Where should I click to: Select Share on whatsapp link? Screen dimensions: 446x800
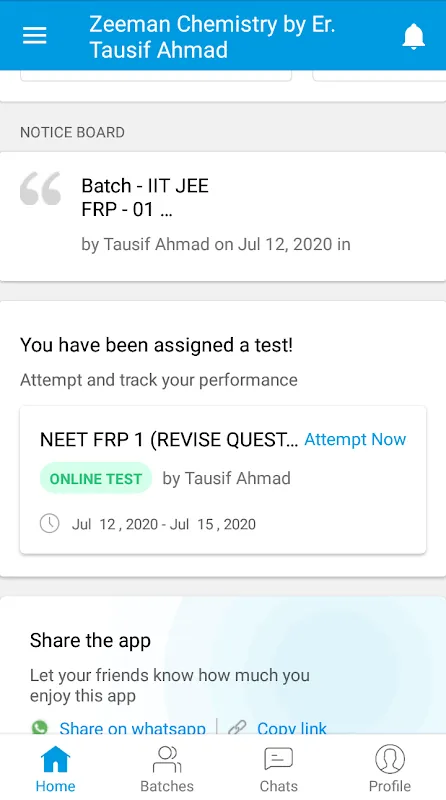133,728
